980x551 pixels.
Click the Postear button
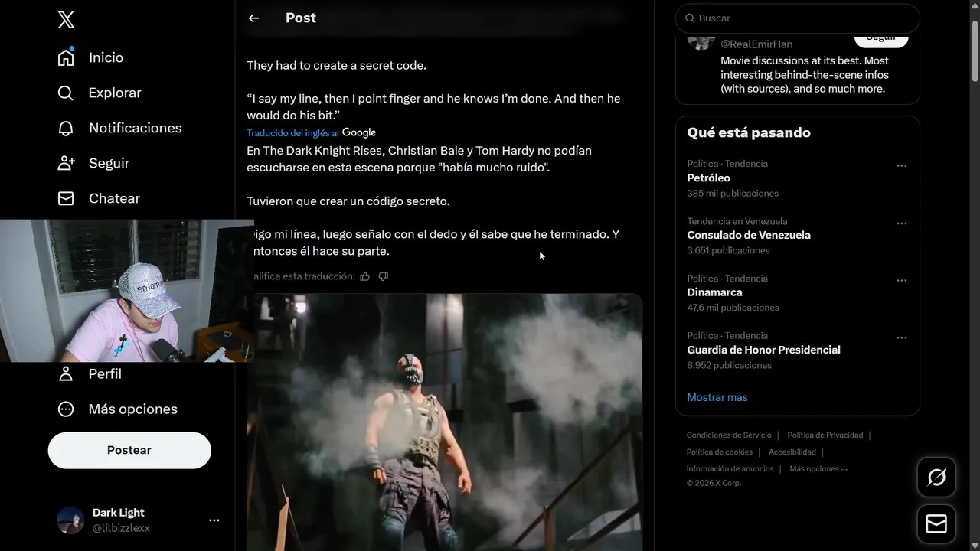click(x=129, y=450)
